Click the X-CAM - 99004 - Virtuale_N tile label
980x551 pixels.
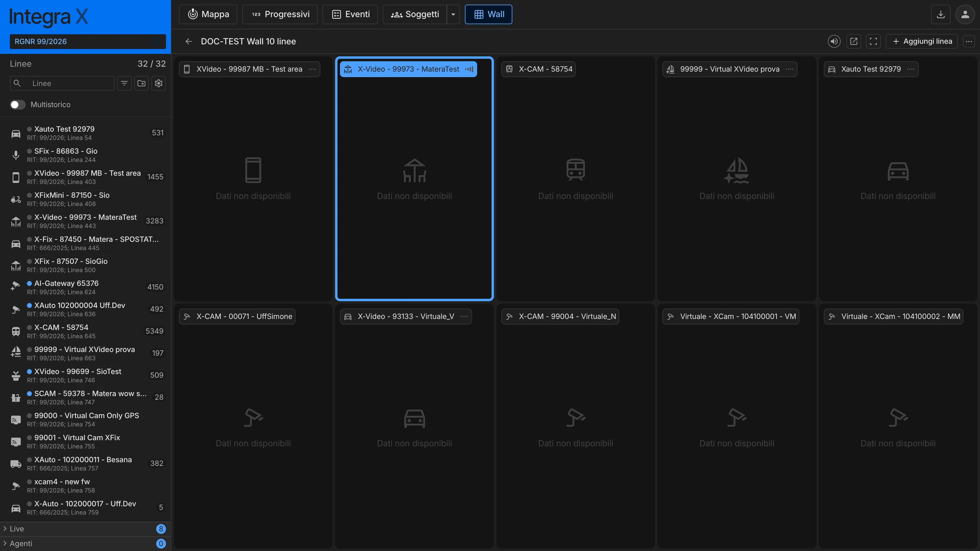coord(560,316)
